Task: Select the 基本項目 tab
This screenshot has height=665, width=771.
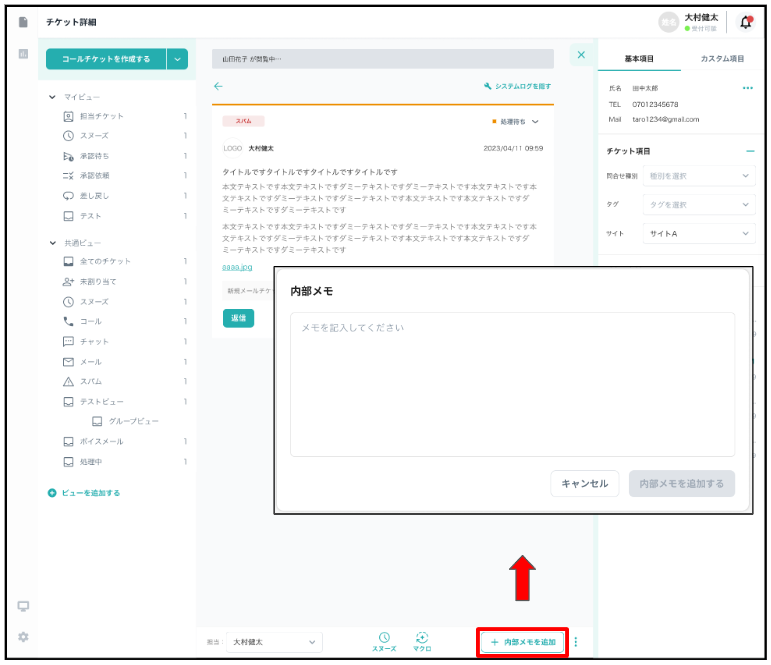Action: point(639,59)
